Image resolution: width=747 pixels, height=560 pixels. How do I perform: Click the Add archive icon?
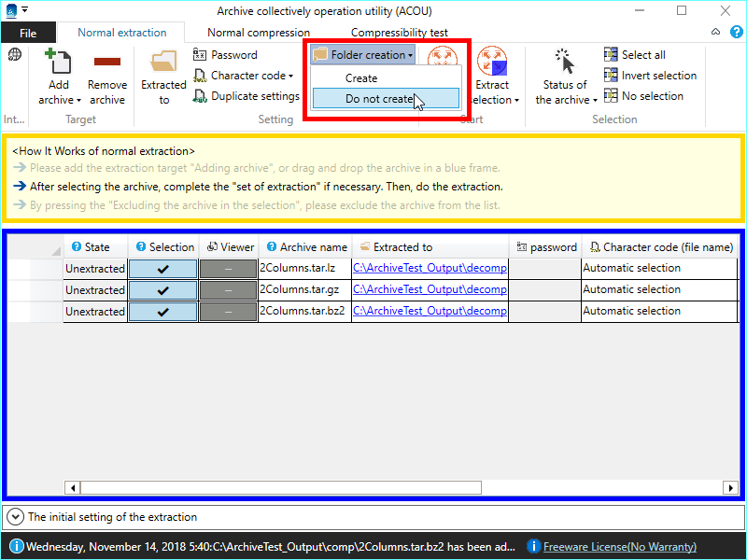(x=59, y=63)
